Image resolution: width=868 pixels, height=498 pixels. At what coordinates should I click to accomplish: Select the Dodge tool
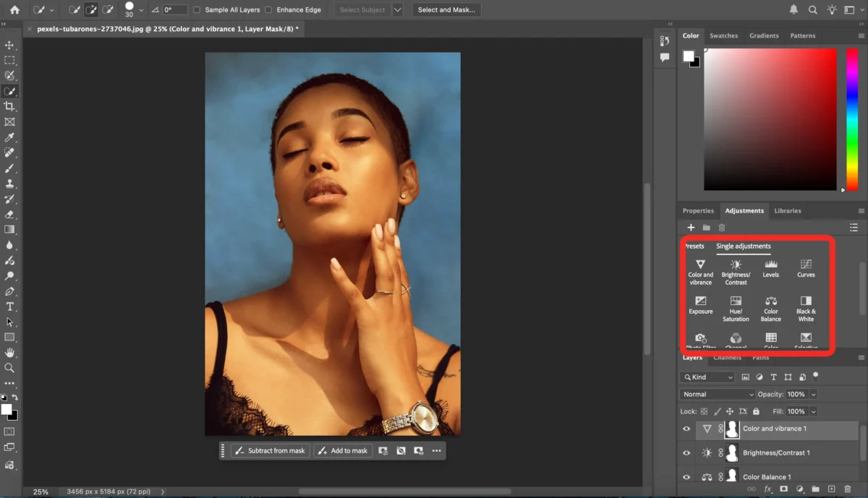[x=10, y=276]
